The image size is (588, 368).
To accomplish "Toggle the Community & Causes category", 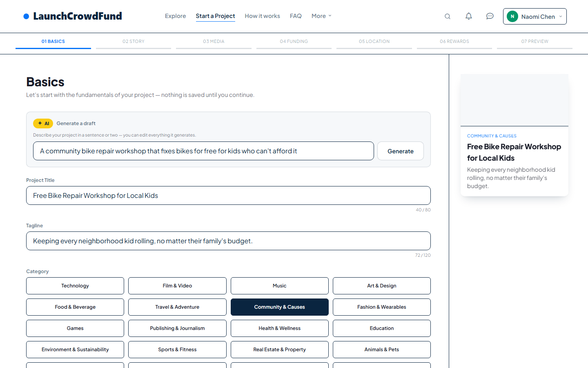I will pyautogui.click(x=280, y=307).
